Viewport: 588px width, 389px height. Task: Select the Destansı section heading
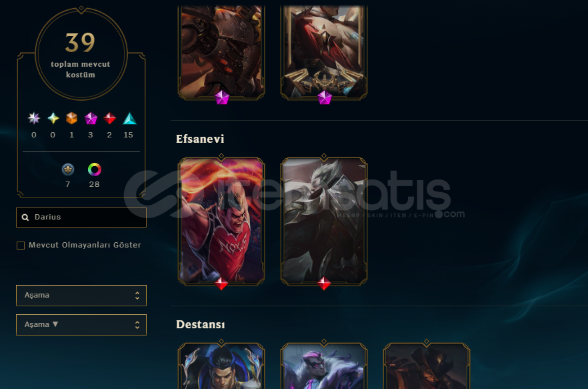pos(201,324)
